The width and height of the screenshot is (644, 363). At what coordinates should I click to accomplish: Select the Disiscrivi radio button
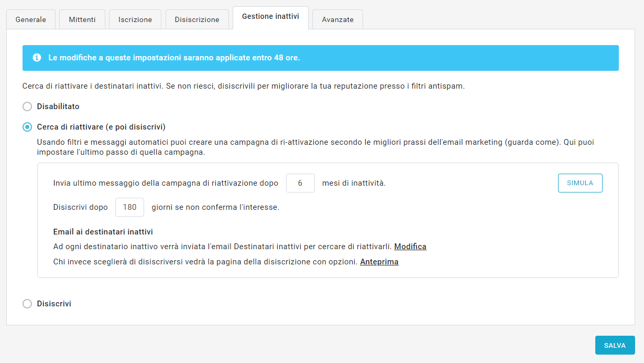point(27,304)
